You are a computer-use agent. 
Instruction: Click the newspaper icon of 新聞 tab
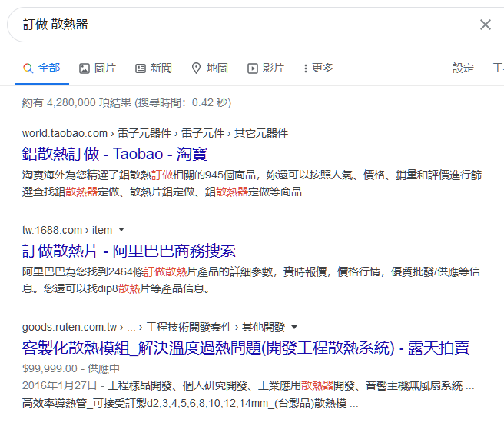click(x=141, y=68)
